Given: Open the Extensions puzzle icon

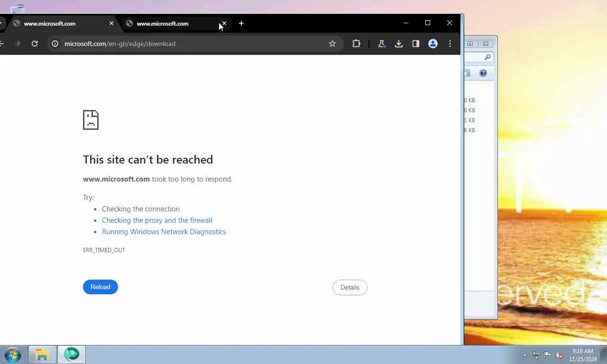Looking at the screenshot, I should tap(356, 44).
